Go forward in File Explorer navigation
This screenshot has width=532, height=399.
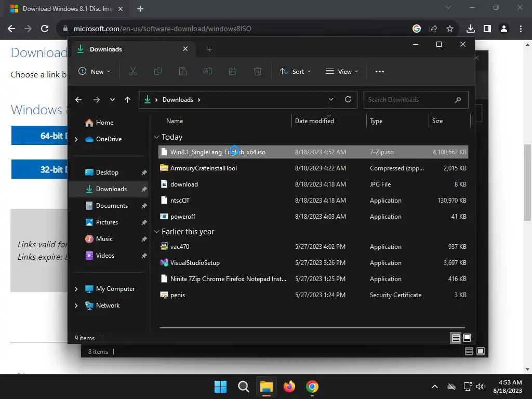point(97,100)
